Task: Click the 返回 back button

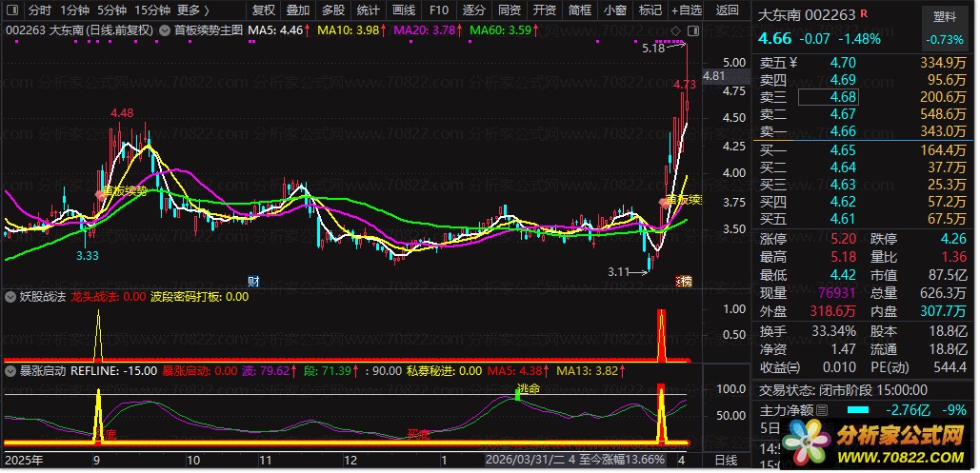Action: 727,10
